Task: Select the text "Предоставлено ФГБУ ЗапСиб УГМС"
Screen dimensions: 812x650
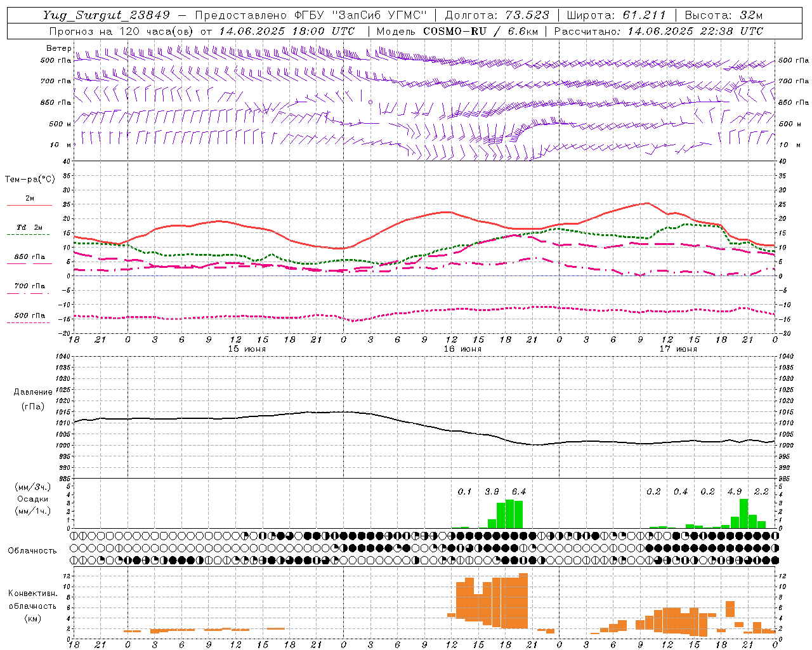Action: tap(311, 15)
